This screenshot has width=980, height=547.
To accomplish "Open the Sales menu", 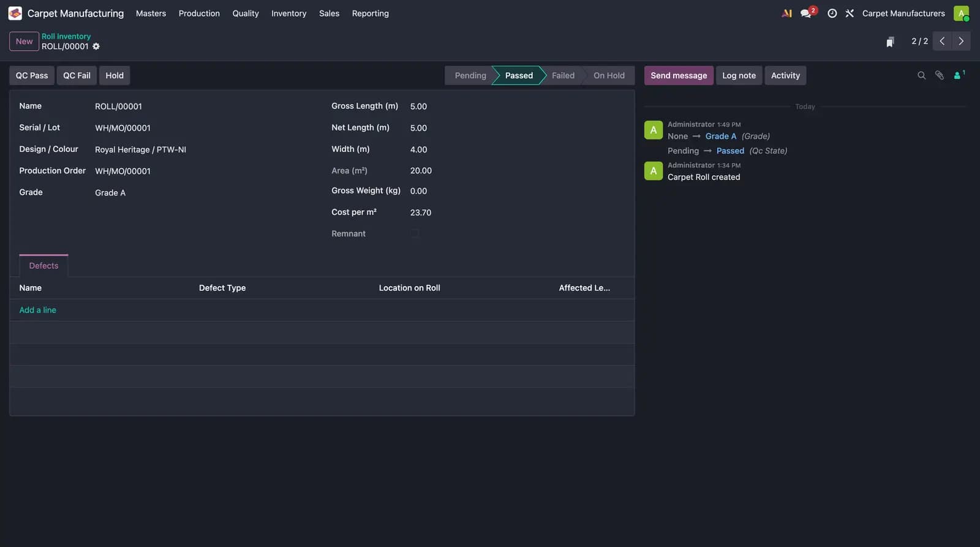I will coord(329,13).
